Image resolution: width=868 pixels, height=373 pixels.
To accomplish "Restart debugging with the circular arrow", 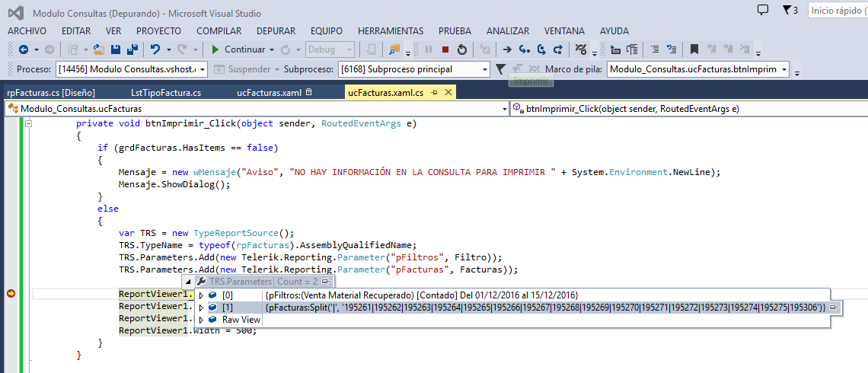I will point(461,49).
